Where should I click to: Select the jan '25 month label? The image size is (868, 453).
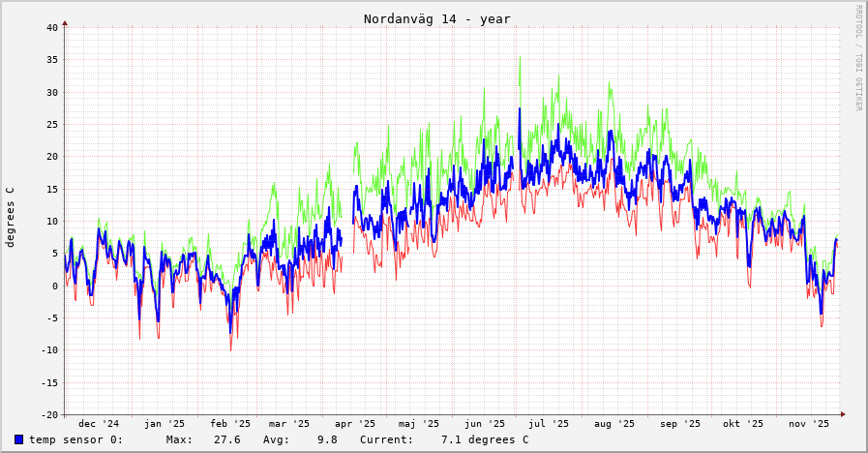point(165,423)
